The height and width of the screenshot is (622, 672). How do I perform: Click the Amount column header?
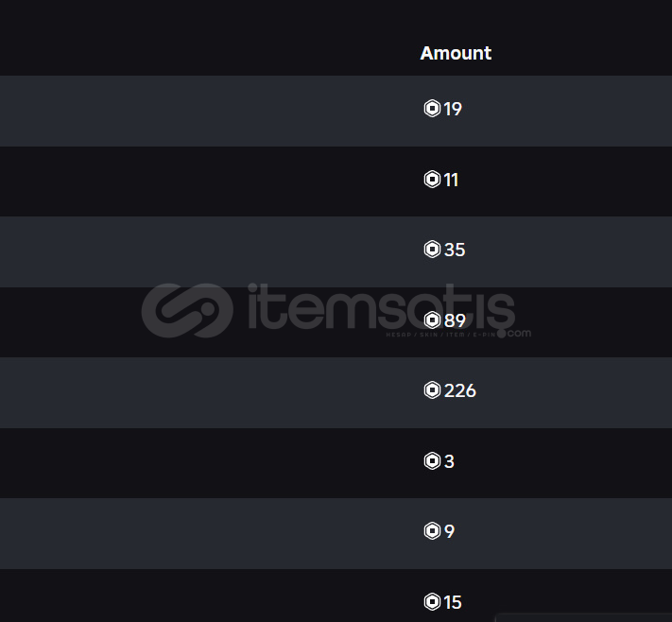[x=456, y=54]
